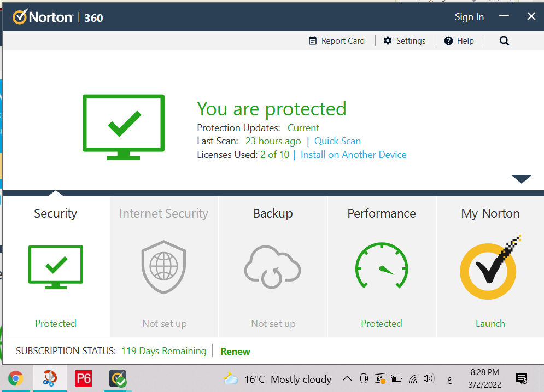Open Install on Another Device link
This screenshot has width=544, height=392.
[354, 155]
